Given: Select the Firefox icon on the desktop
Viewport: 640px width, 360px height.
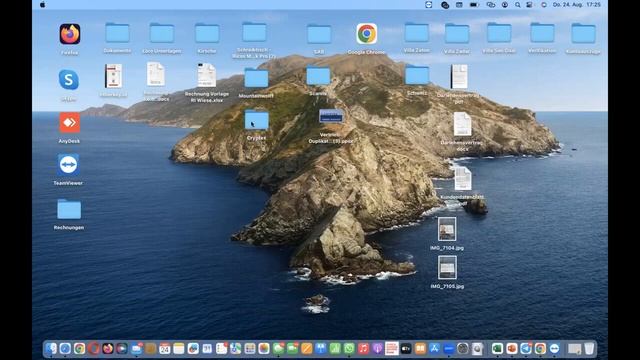Looking at the screenshot, I should click(x=69, y=34).
